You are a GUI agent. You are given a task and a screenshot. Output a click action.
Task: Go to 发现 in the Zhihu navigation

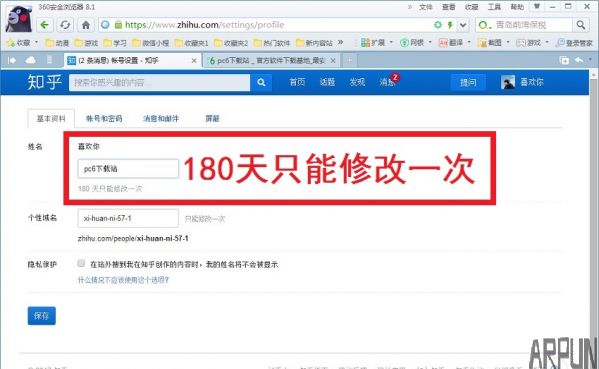coord(357,82)
